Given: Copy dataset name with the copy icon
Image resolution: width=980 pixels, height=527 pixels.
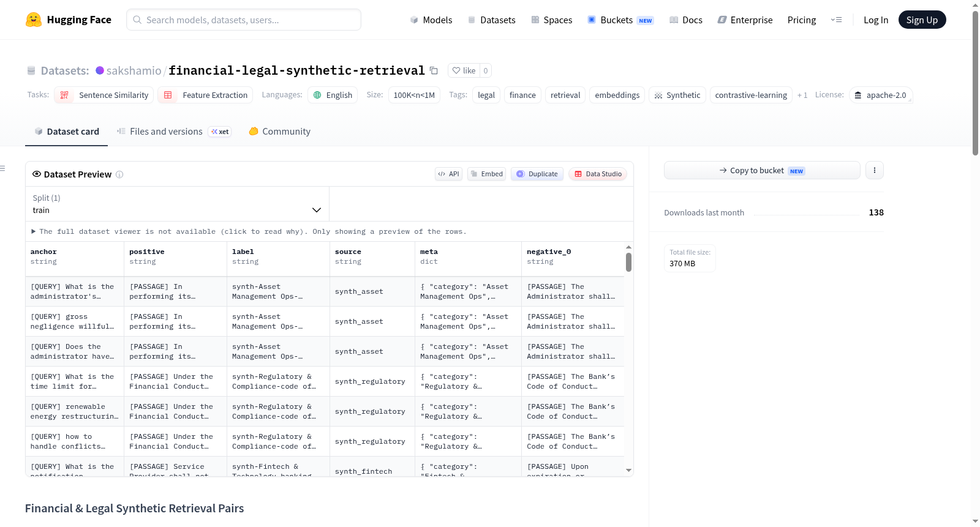Looking at the screenshot, I should point(434,70).
